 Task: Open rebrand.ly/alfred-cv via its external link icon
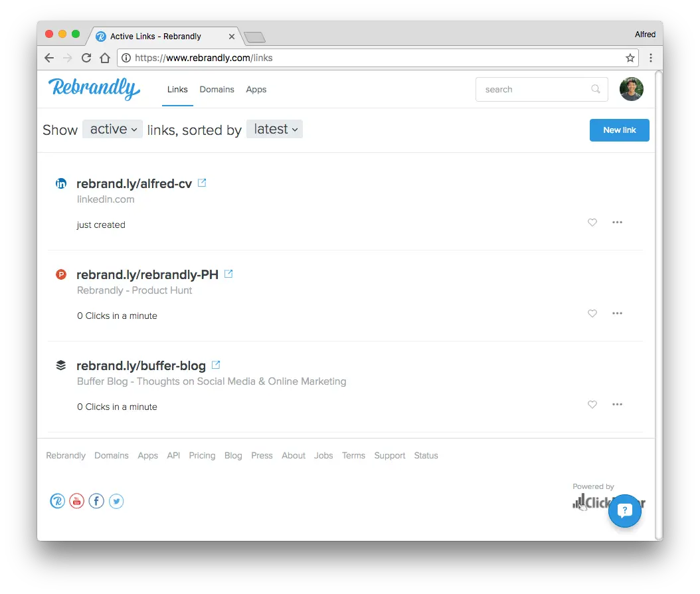click(x=202, y=182)
